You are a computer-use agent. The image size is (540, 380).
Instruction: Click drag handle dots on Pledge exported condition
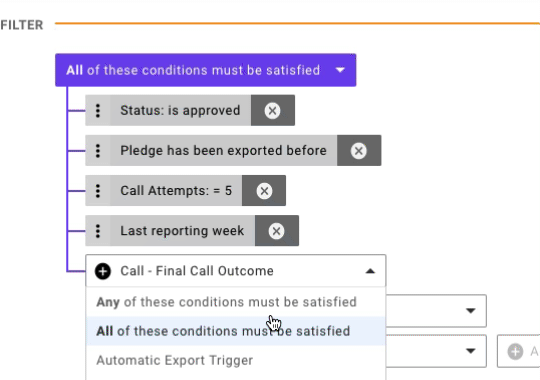[x=98, y=151]
